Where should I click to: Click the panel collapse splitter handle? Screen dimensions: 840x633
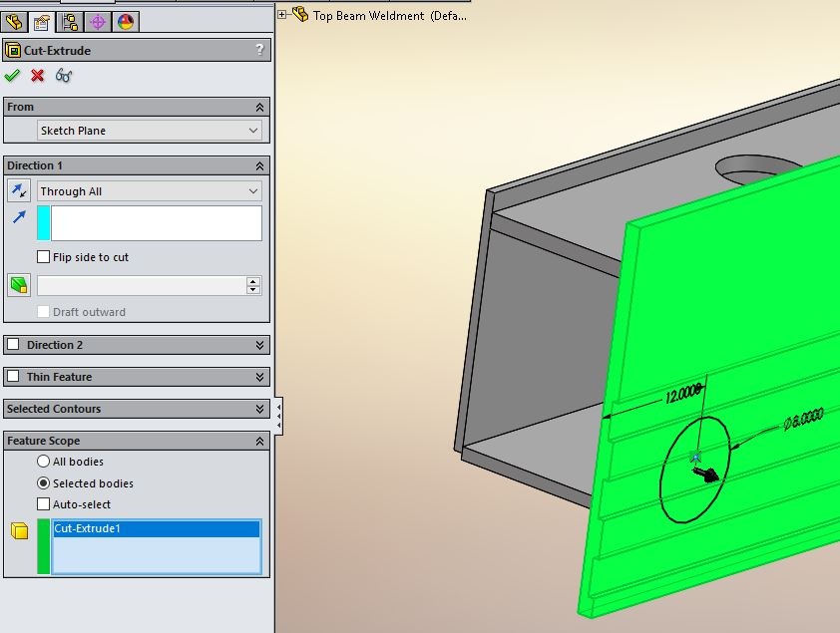tap(278, 416)
